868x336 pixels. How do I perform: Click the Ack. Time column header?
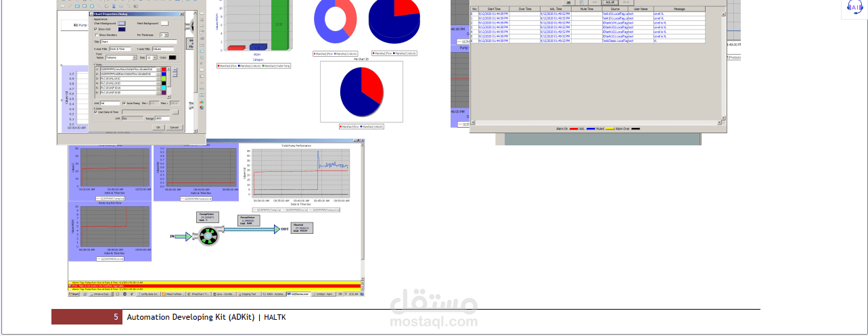(556, 9)
